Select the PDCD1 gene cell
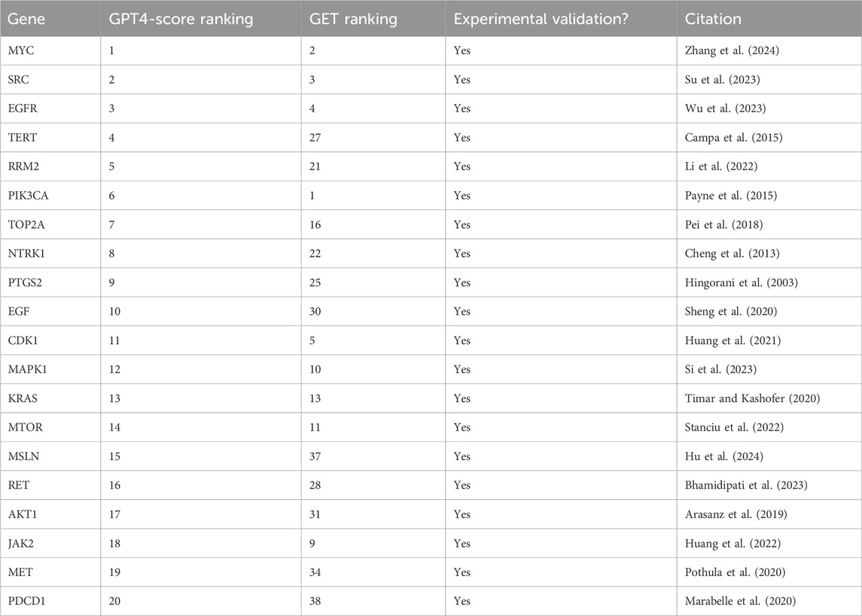The width and height of the screenshot is (862, 616). [28, 601]
